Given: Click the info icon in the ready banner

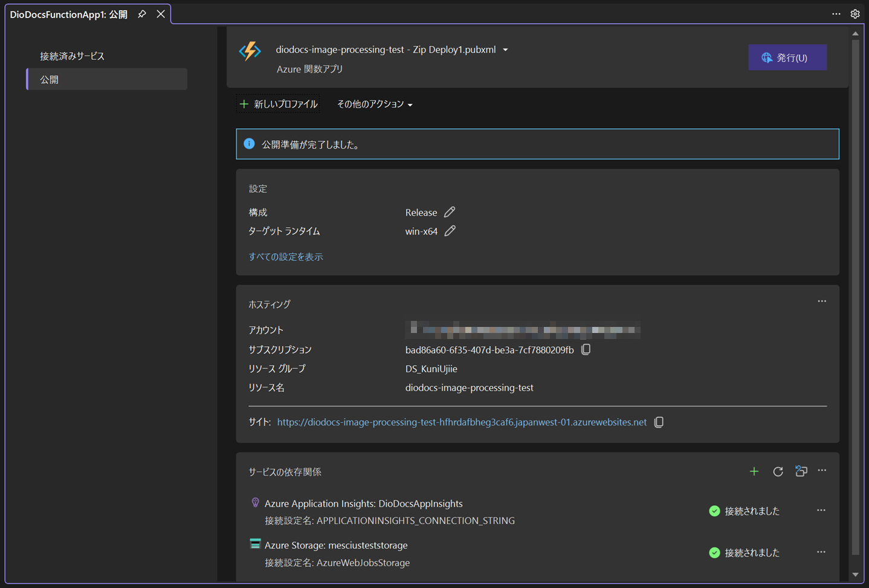Looking at the screenshot, I should (x=249, y=144).
